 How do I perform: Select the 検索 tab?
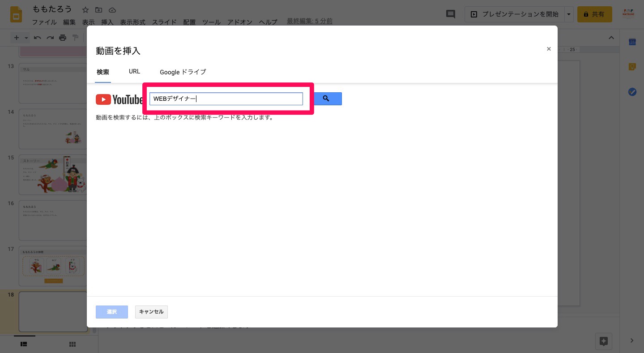[103, 72]
